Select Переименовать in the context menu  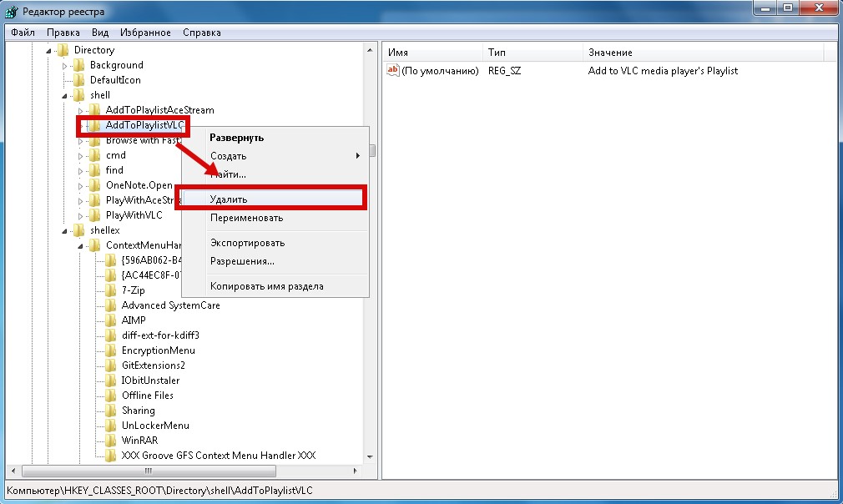pyautogui.click(x=246, y=218)
